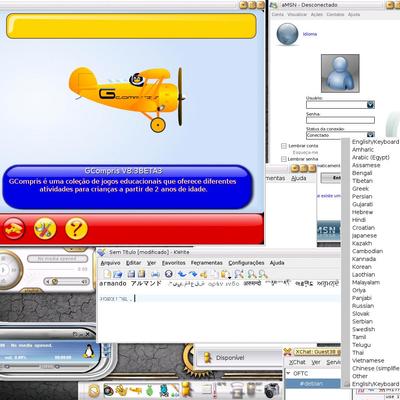Open Favoritos menu in Kwrite
This screenshot has width=400, height=400.
(173, 263)
